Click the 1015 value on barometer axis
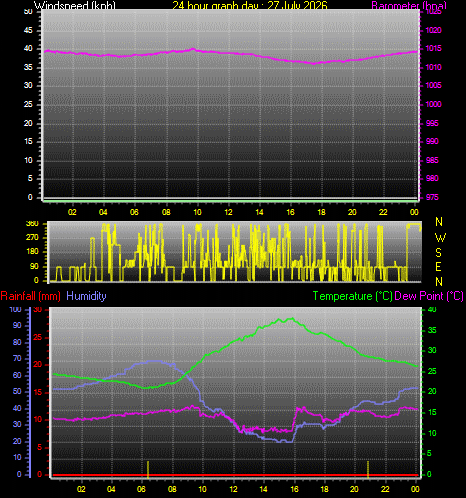The width and height of the screenshot is (466, 498). point(433,48)
